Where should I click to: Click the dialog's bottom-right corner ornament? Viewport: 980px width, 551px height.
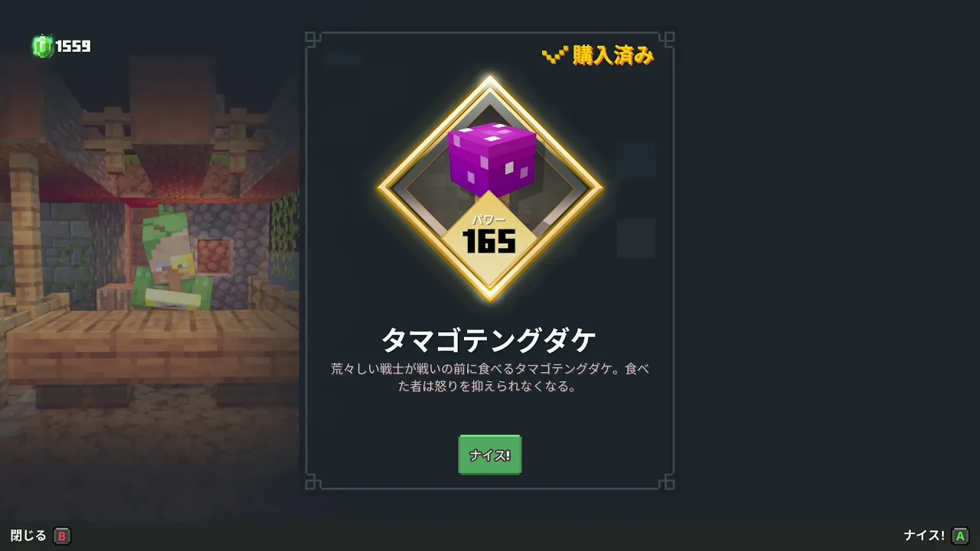(x=668, y=482)
